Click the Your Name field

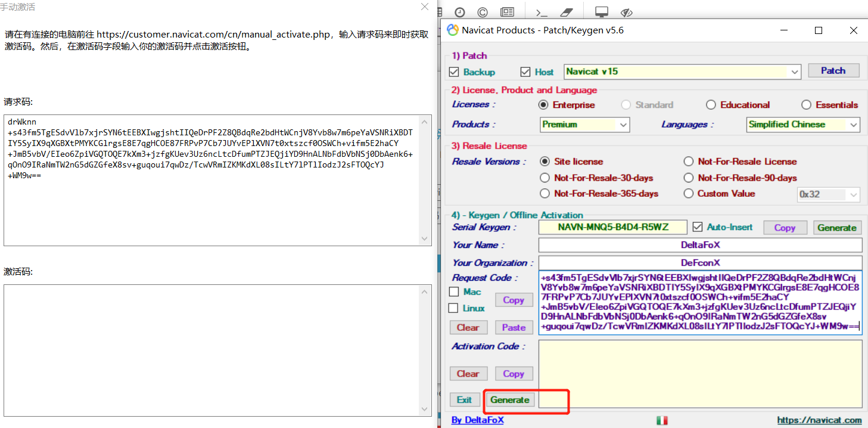(x=700, y=245)
